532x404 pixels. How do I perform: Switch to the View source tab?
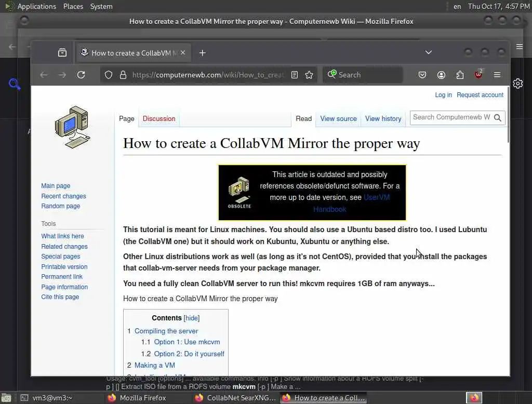pyautogui.click(x=338, y=119)
